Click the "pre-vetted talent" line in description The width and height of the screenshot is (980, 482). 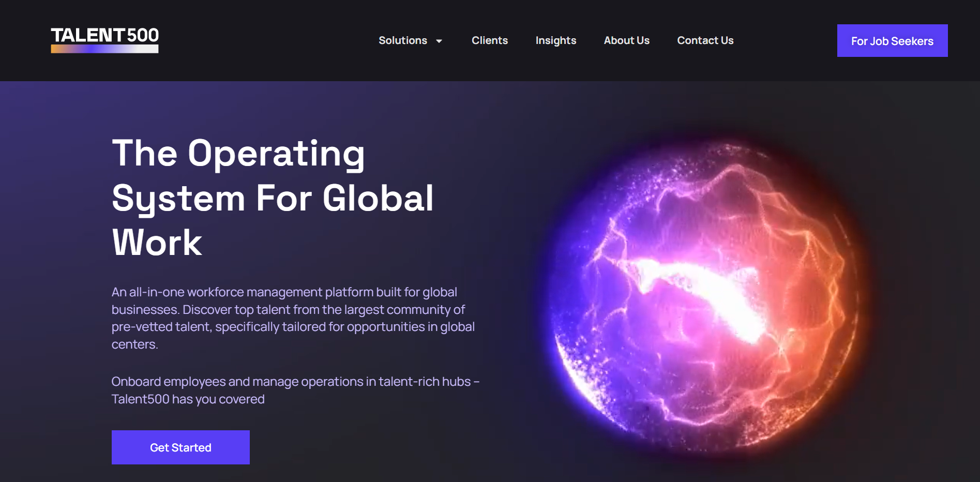click(293, 327)
